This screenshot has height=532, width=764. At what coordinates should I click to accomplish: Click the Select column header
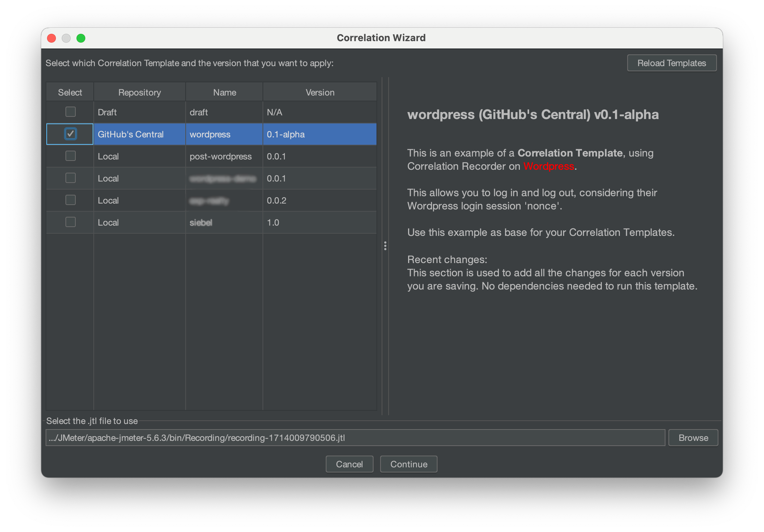[70, 92]
